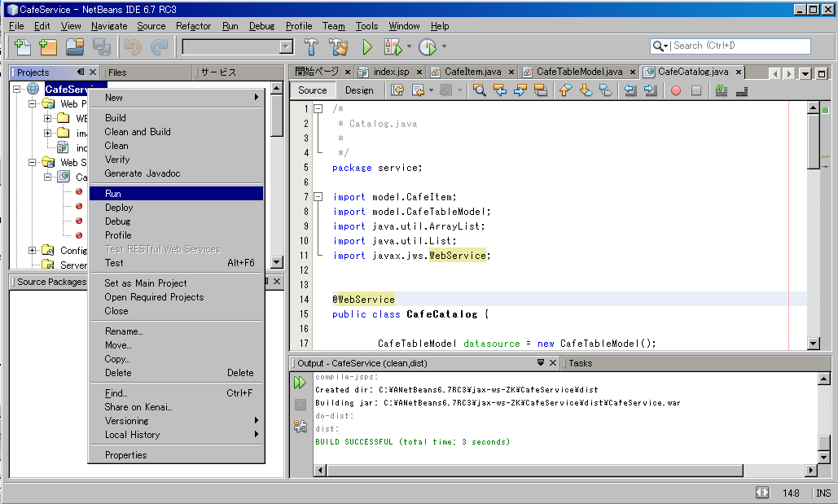This screenshot has width=838, height=504.
Task: Open the configuration combo box in toolbar
Action: [238, 47]
